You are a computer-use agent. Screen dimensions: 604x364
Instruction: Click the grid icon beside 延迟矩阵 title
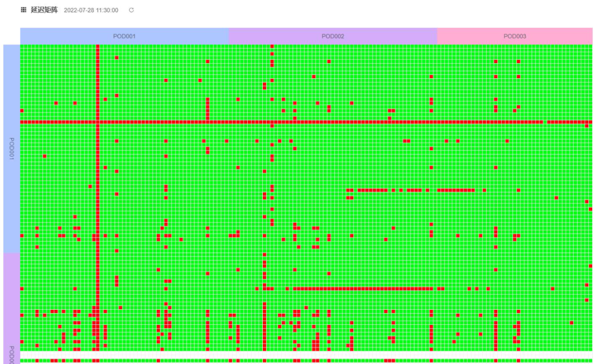(23, 10)
